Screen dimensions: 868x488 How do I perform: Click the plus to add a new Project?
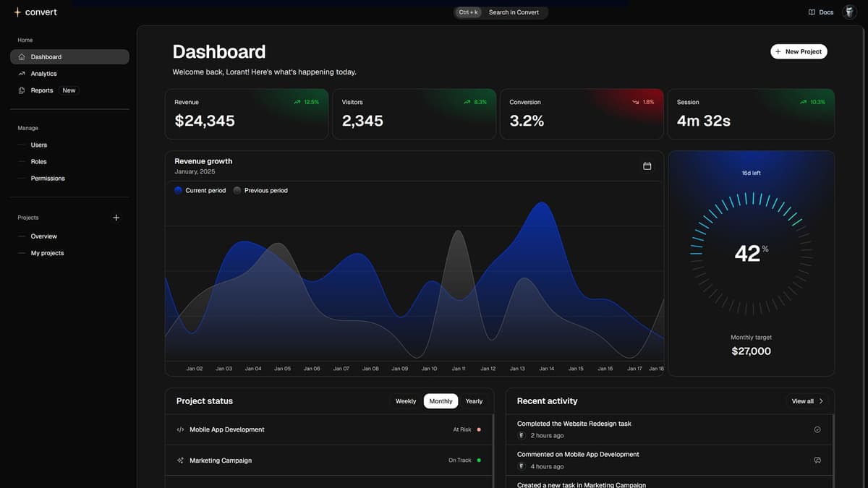pos(116,217)
